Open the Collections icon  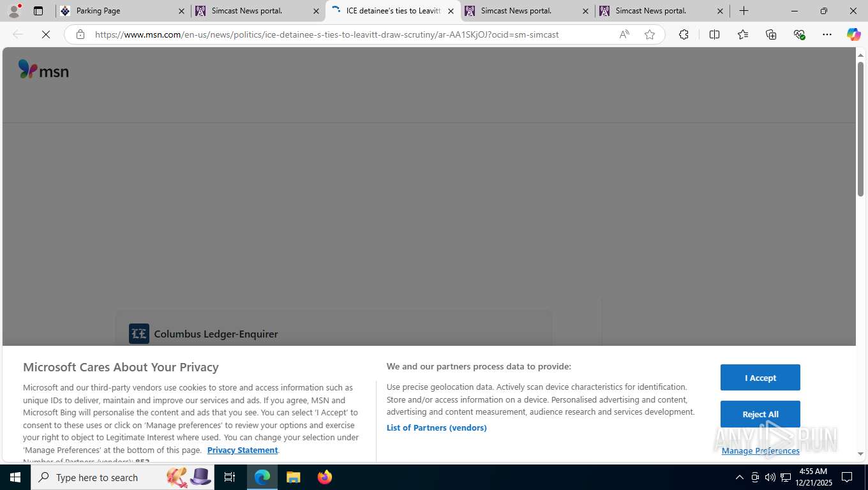(x=771, y=34)
